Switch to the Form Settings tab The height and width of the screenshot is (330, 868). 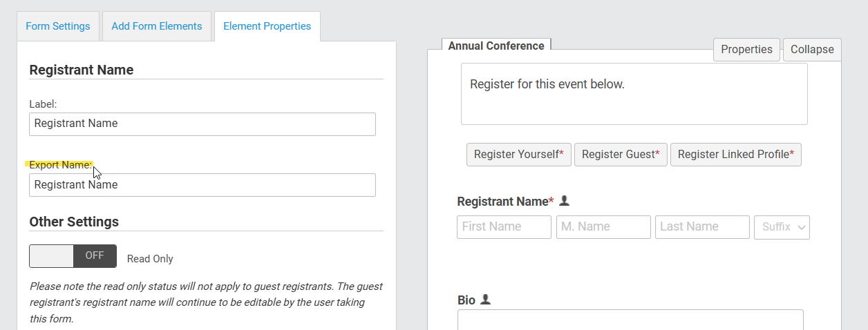click(58, 26)
